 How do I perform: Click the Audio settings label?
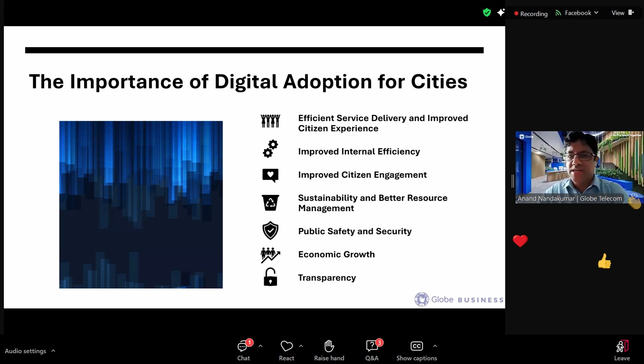(x=25, y=351)
